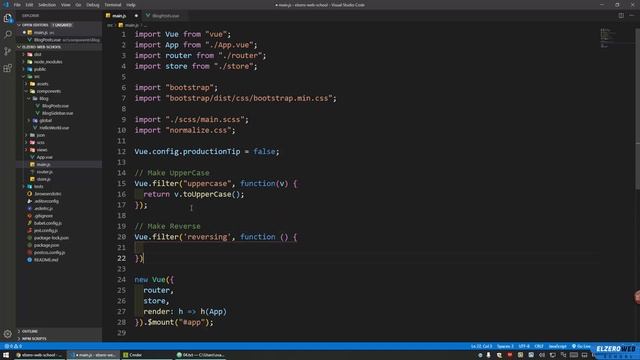
Task: Open the Manage gear menu
Action: pos(8,334)
